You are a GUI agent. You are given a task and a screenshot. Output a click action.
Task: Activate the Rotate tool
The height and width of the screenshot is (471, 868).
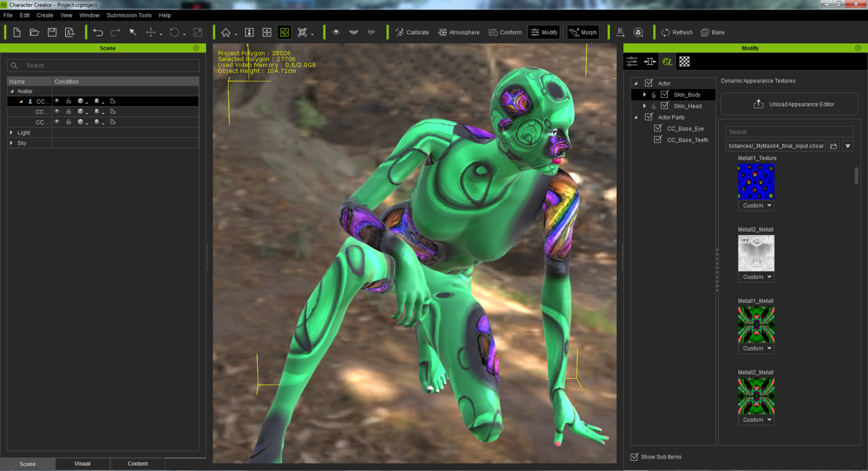[x=174, y=33]
